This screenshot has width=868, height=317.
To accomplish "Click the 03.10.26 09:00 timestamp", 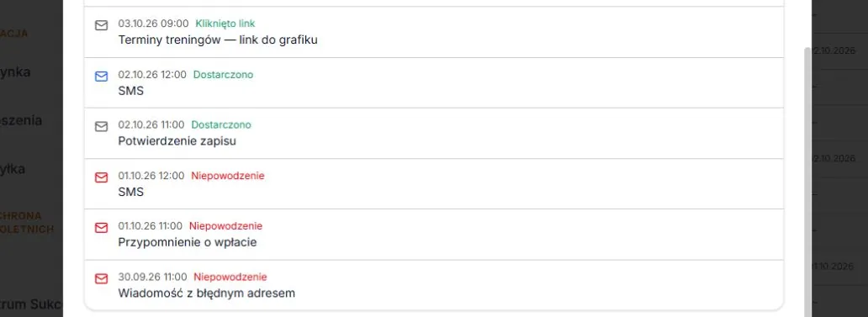I will tap(153, 24).
